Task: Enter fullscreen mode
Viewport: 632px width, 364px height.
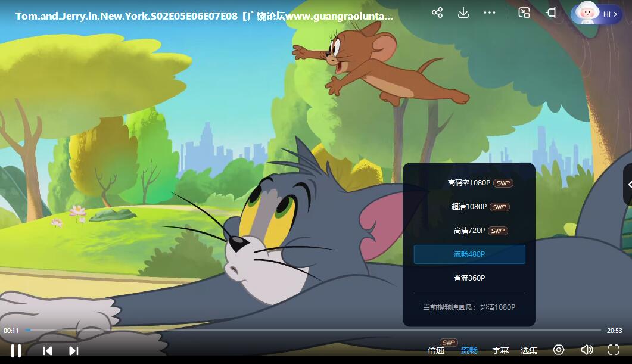Action: coord(614,350)
